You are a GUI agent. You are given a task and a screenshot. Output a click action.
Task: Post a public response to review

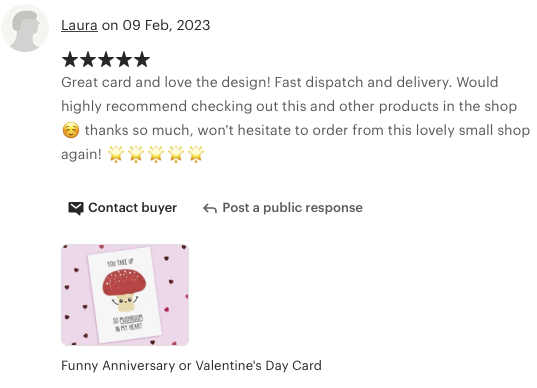click(283, 208)
